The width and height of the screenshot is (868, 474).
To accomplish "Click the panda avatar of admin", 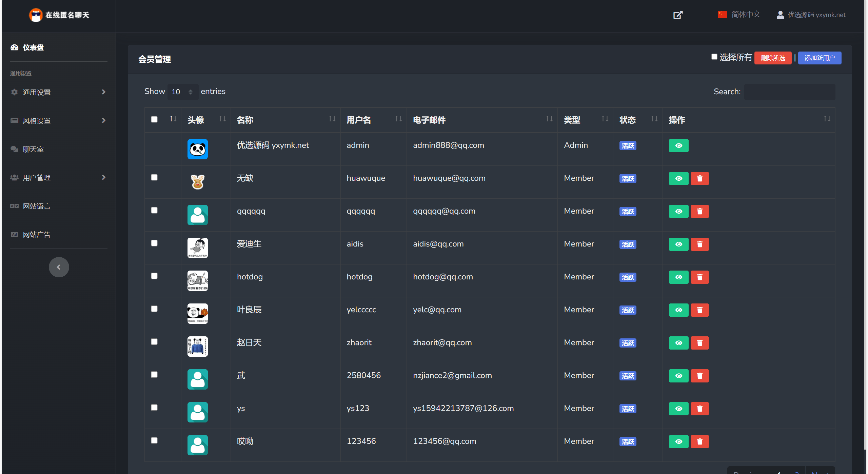I will (197, 149).
